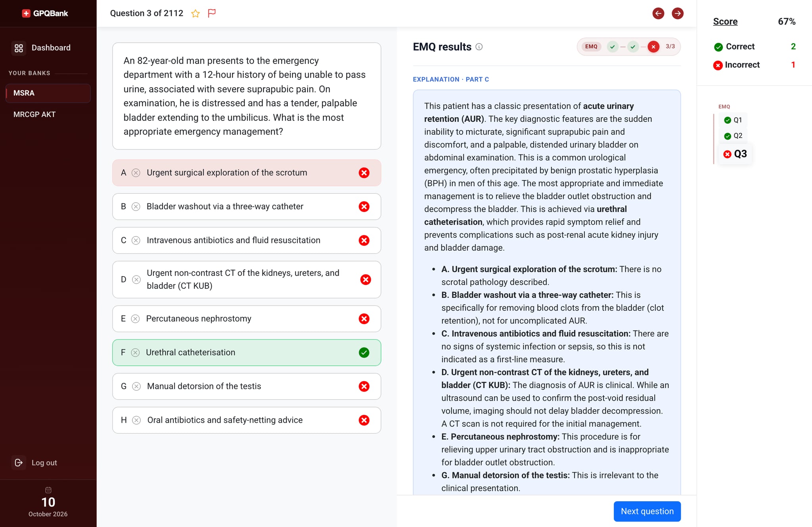Click red cross on Bladder washout option
Image resolution: width=812 pixels, height=527 pixels.
[364, 206]
